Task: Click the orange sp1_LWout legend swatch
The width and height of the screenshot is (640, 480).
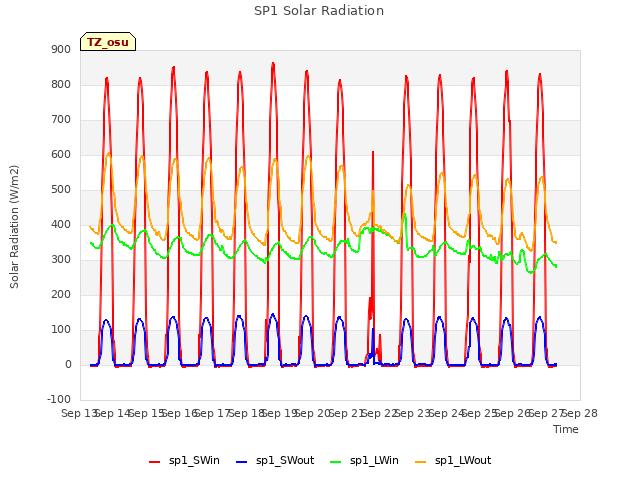Action: coord(420,462)
